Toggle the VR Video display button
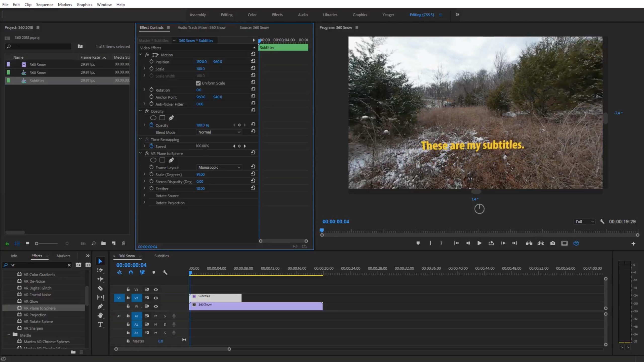644x362 pixels. (x=576, y=243)
